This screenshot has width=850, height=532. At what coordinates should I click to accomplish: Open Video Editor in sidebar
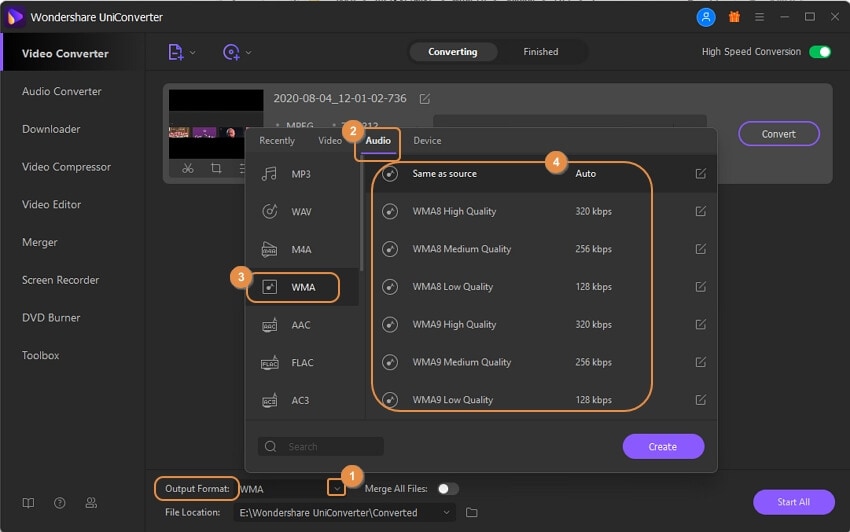(51, 204)
